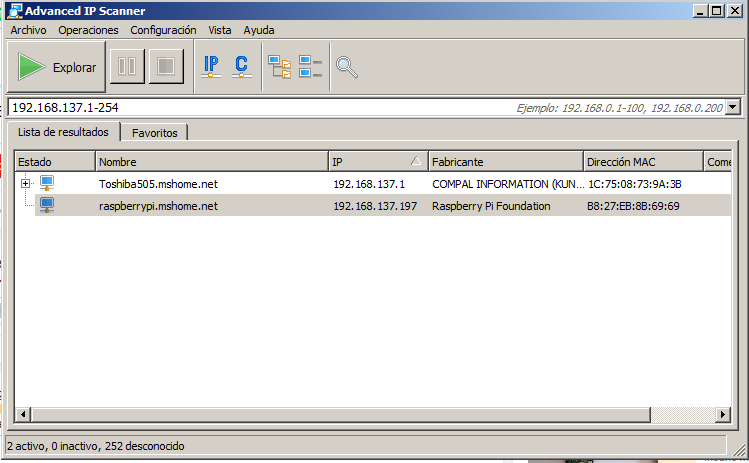The width and height of the screenshot is (749, 463).
Task: Click horizontal scrollbar right arrow
Action: (723, 414)
